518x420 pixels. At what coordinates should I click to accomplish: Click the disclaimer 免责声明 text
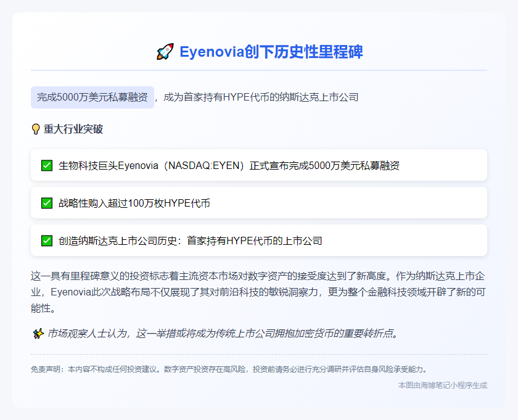coord(230,369)
